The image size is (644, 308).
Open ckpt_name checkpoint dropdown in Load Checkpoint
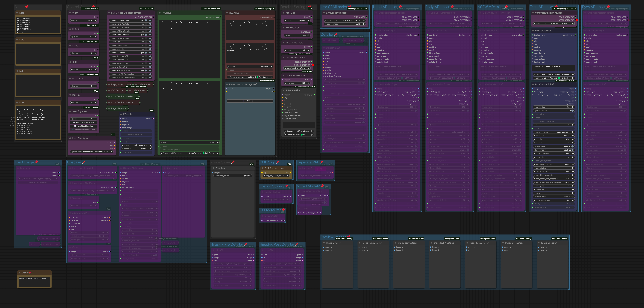click(x=91, y=152)
